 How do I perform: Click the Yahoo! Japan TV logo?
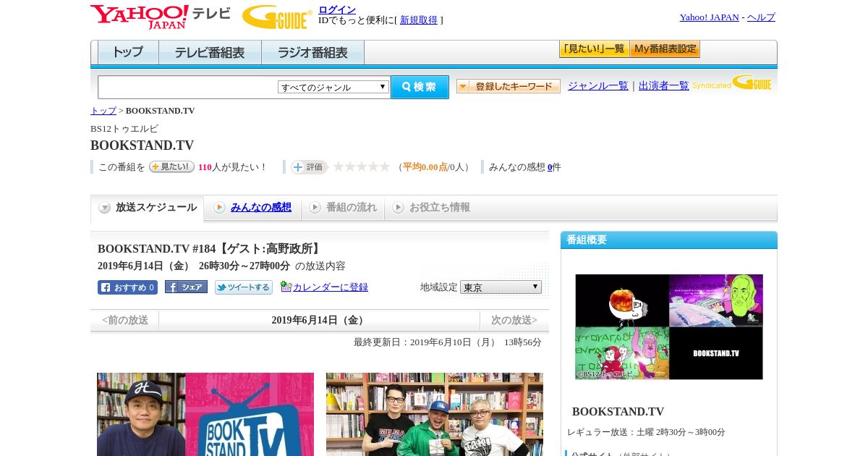click(x=161, y=17)
